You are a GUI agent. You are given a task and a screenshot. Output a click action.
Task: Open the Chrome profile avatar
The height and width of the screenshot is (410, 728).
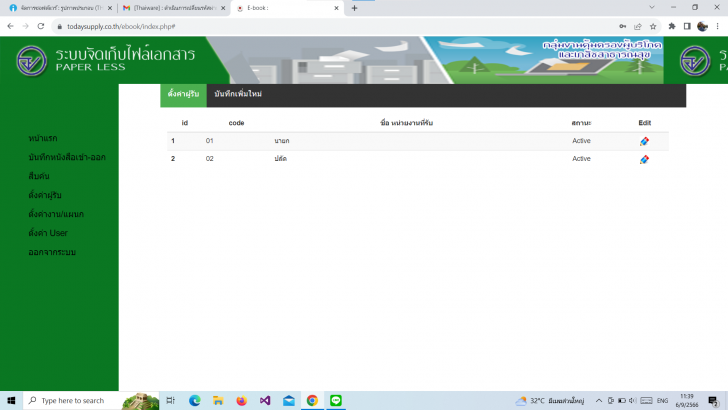pyautogui.click(x=702, y=26)
